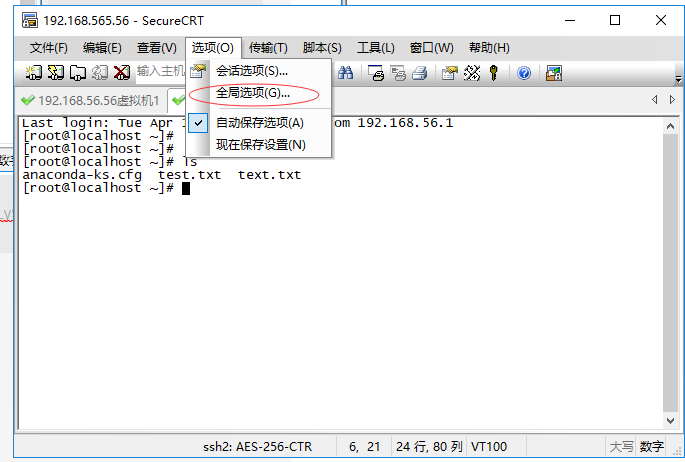Click the Print Screen icon
Viewport: 685px width, 462px height.
coord(376,73)
